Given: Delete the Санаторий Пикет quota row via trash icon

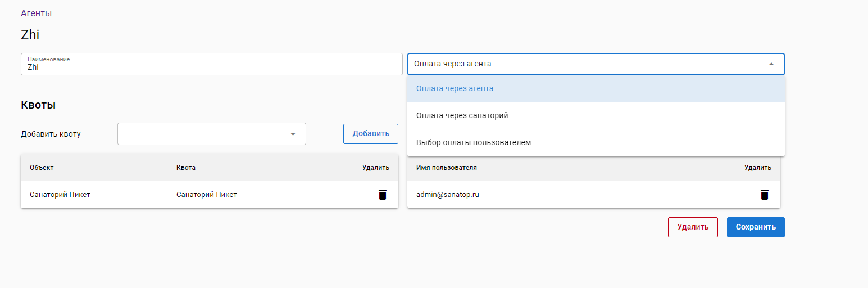Looking at the screenshot, I should [x=383, y=195].
